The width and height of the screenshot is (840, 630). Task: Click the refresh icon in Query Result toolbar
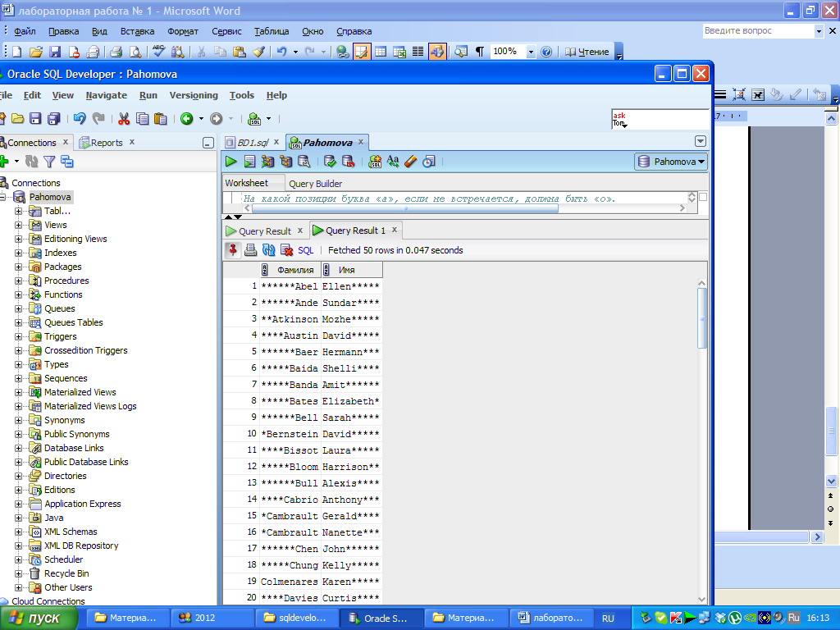(268, 250)
